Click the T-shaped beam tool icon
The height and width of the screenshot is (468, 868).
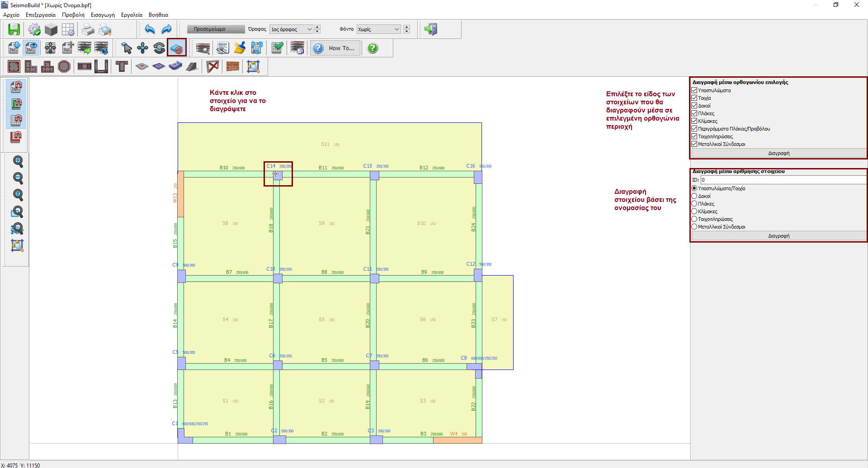[122, 66]
